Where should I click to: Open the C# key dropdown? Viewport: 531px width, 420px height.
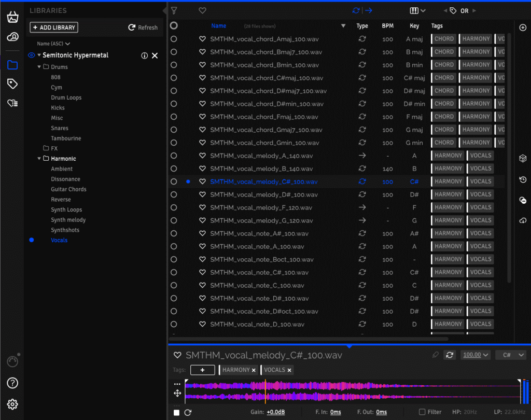(511, 355)
